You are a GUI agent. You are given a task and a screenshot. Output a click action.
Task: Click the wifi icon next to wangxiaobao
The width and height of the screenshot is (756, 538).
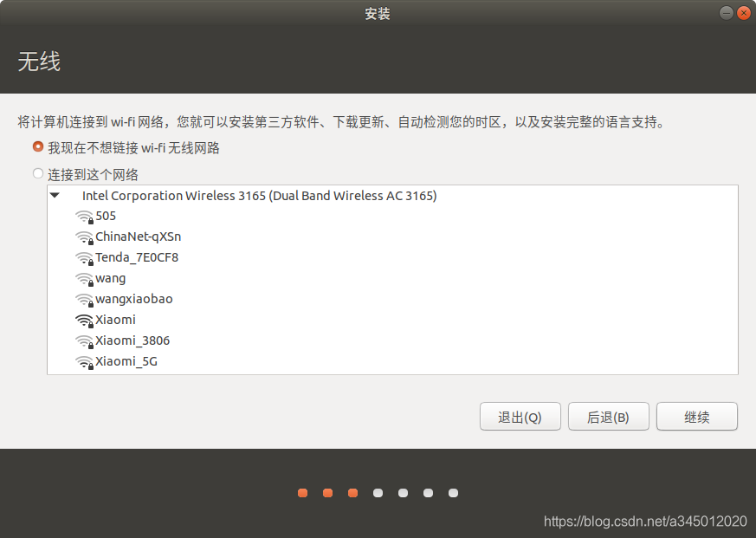[84, 300]
